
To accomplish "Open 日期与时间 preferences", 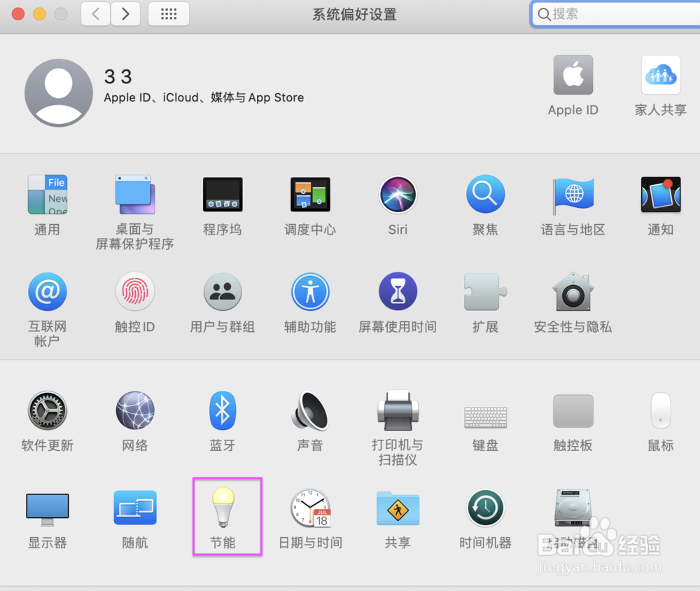I will click(310, 509).
